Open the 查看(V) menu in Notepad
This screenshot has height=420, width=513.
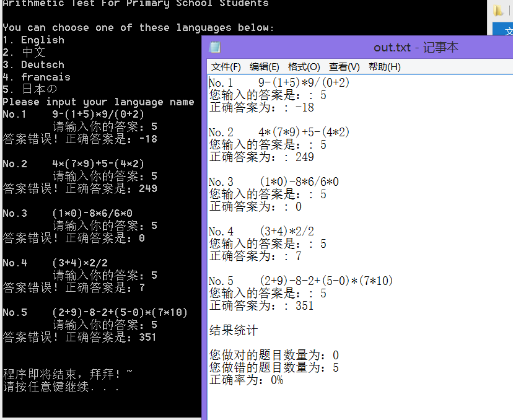coord(344,67)
